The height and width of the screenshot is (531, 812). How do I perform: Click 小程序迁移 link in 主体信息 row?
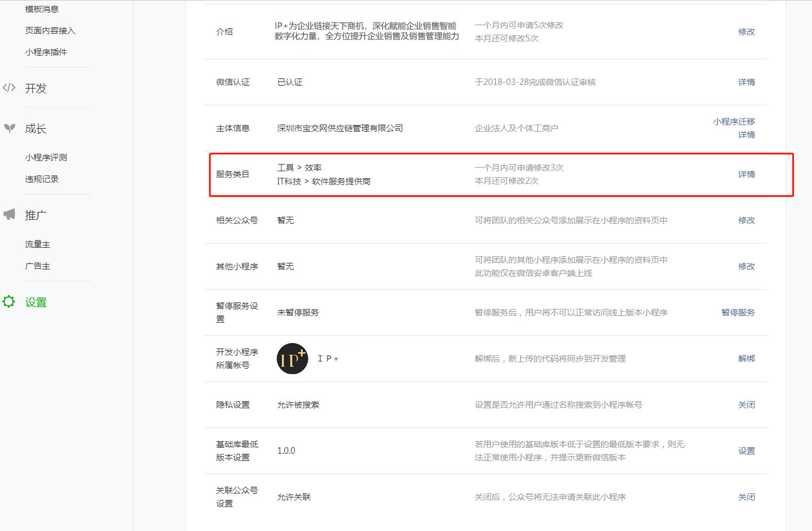coord(734,122)
